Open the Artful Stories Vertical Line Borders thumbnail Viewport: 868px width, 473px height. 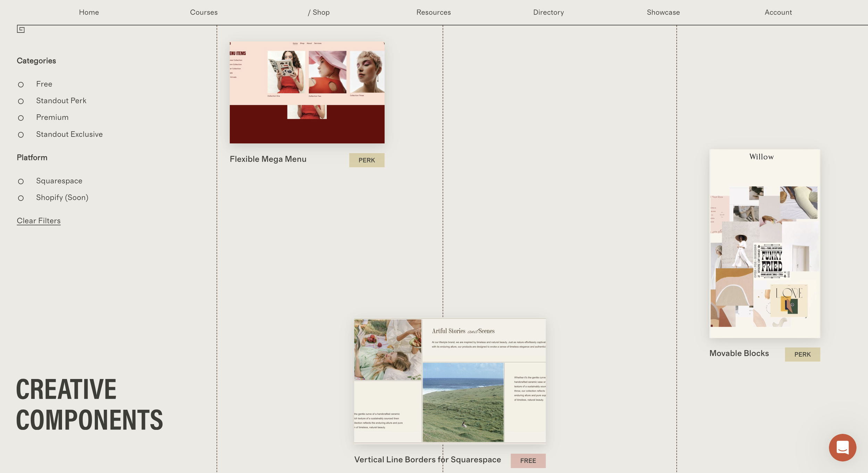point(450,381)
